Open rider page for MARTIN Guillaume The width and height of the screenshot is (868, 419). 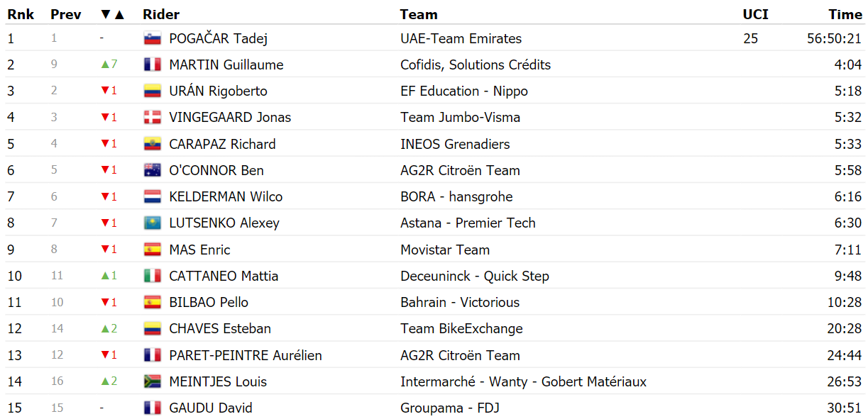[226, 65]
